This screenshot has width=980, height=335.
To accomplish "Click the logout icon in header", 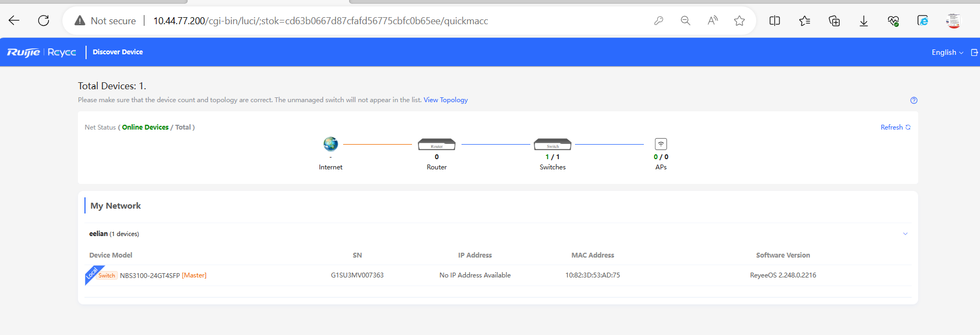I will click(974, 52).
